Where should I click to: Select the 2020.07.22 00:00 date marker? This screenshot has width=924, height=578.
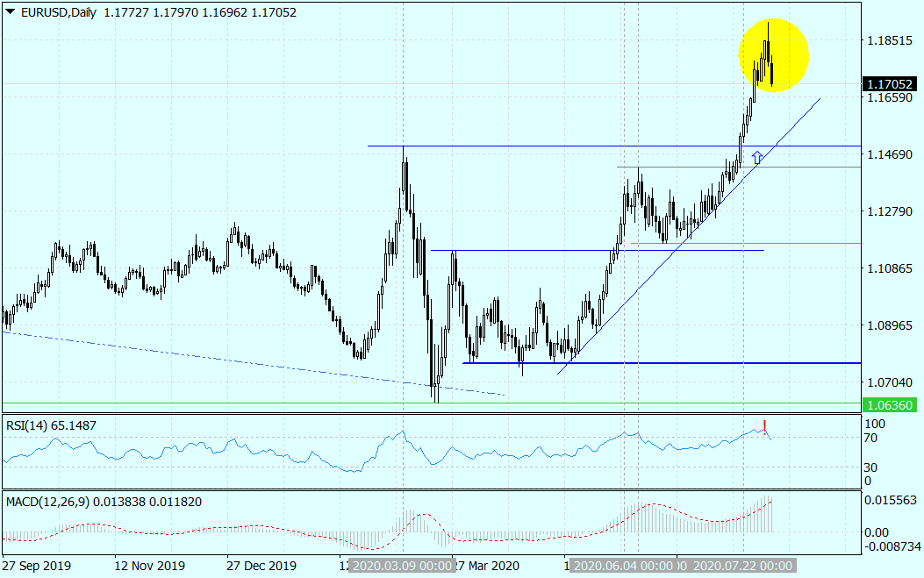click(x=742, y=566)
